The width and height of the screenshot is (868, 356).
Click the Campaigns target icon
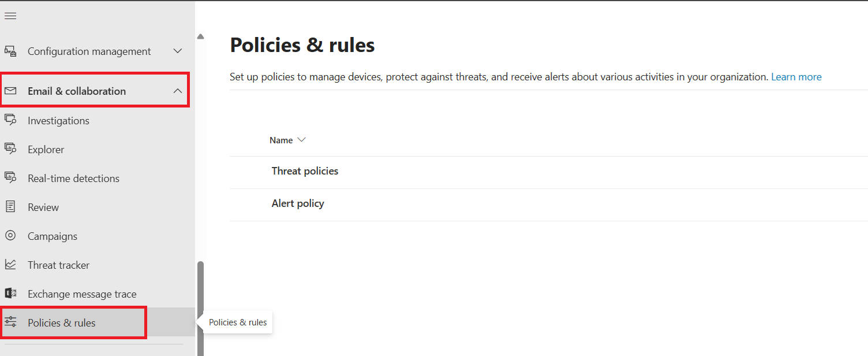(x=10, y=236)
